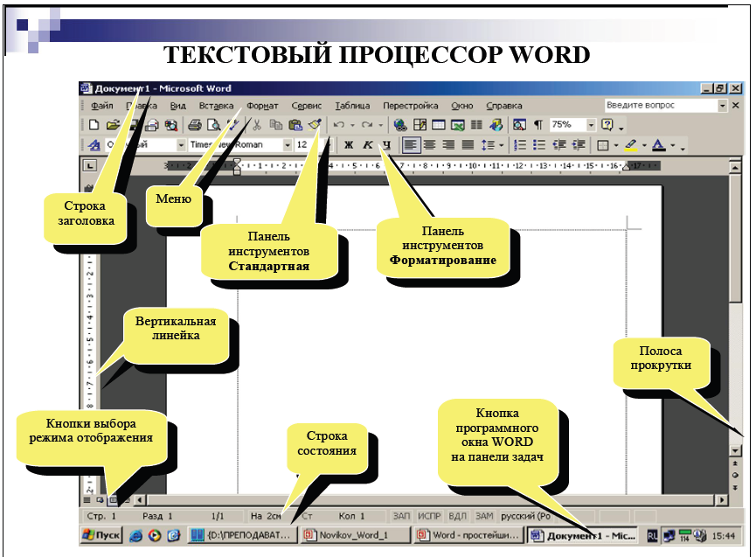756x557 pixels.
Task: Expand the line spacing options arrow
Action: pyautogui.click(x=502, y=144)
